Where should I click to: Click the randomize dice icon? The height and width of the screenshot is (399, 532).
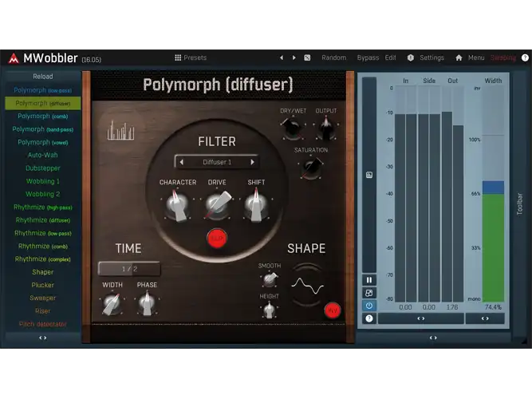pyautogui.click(x=307, y=57)
